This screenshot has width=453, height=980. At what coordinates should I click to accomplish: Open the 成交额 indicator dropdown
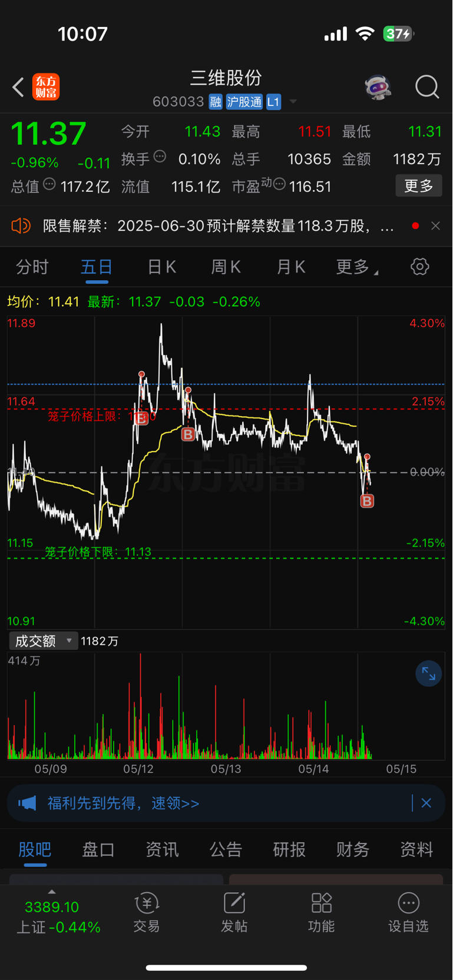tap(43, 640)
